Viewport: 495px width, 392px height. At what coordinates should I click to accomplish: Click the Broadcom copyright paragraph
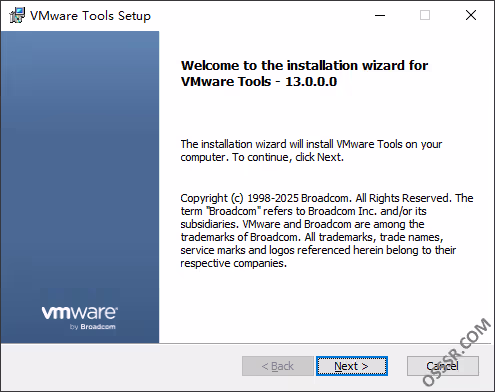(327, 230)
